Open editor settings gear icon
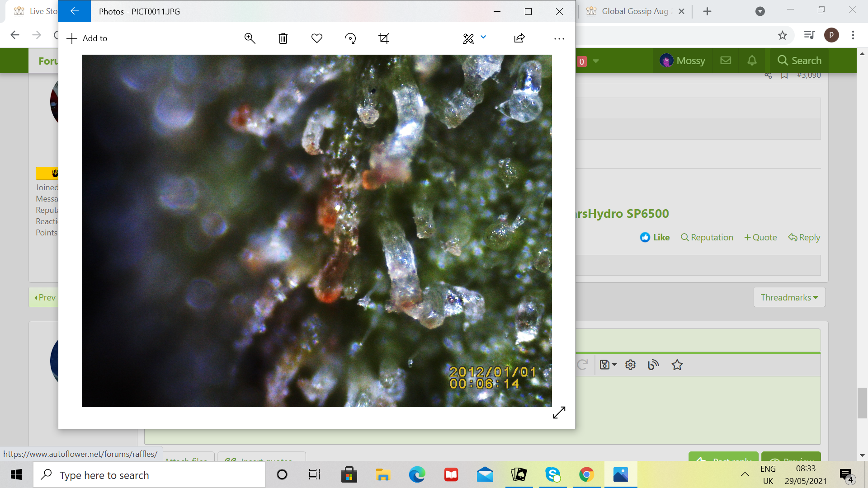The width and height of the screenshot is (868, 488). point(631,365)
